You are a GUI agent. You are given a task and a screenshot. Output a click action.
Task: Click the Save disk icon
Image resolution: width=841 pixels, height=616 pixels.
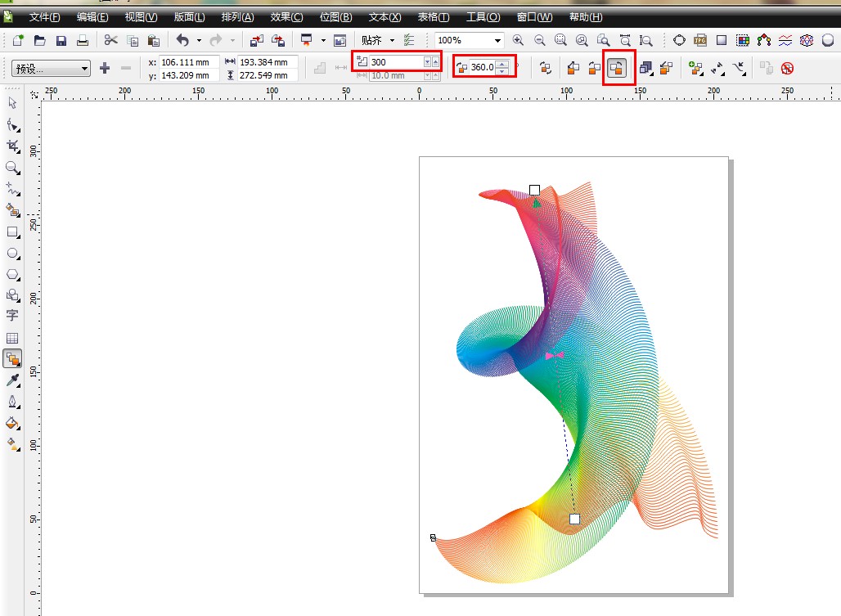click(61, 40)
